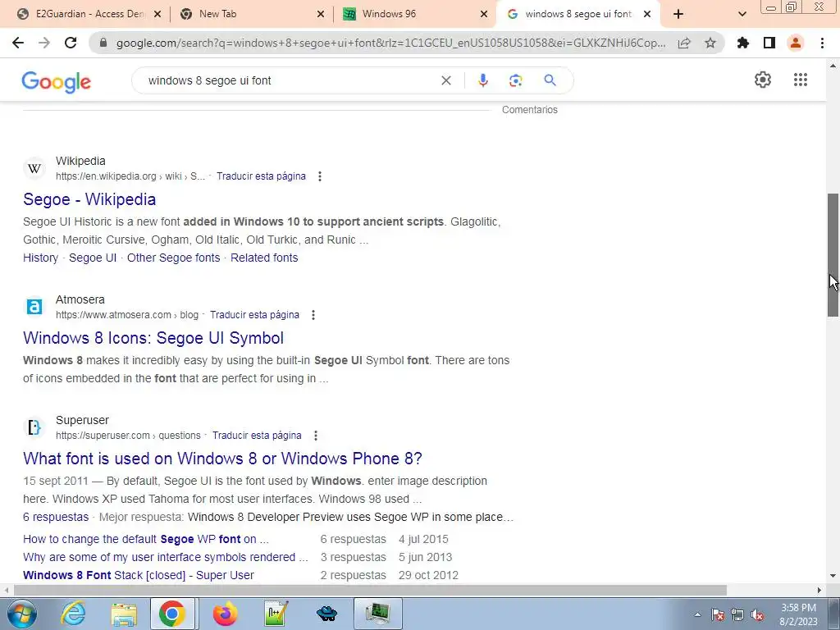Share this page icon in address bar
The image size is (840, 630).
coord(684,43)
